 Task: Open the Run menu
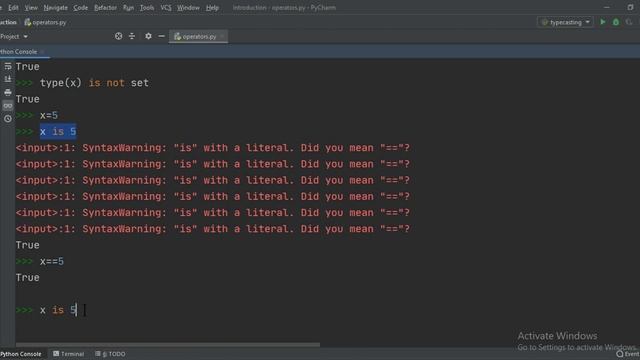[128, 8]
